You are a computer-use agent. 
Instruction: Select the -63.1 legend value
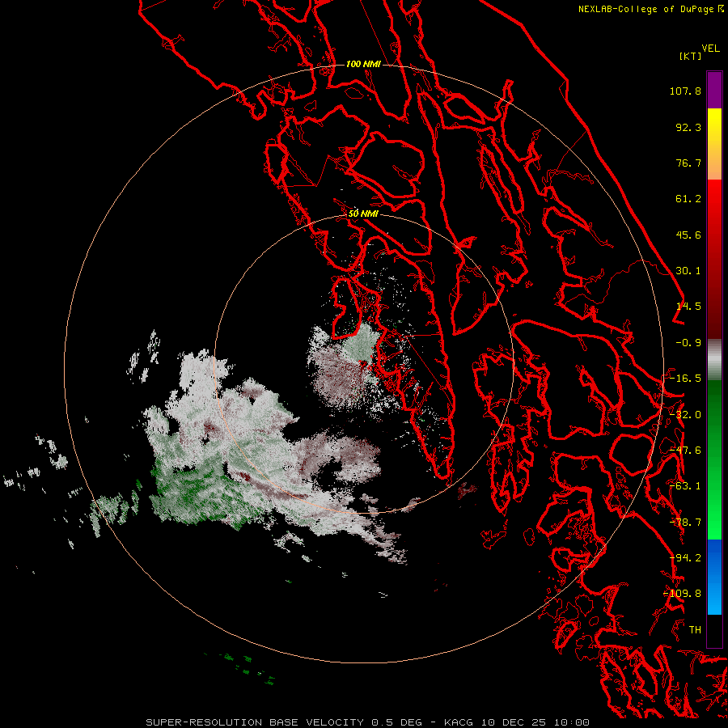point(685,486)
